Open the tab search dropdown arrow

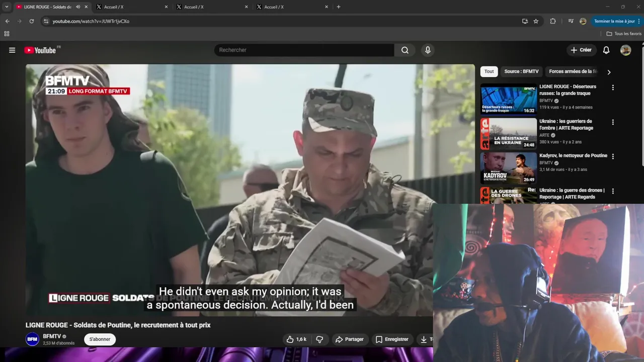pos(7,7)
